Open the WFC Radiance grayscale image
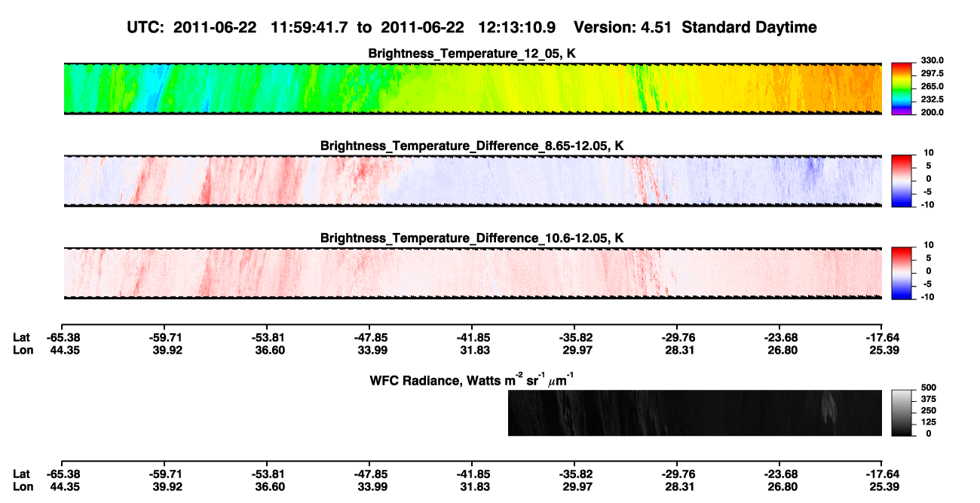 695,413
